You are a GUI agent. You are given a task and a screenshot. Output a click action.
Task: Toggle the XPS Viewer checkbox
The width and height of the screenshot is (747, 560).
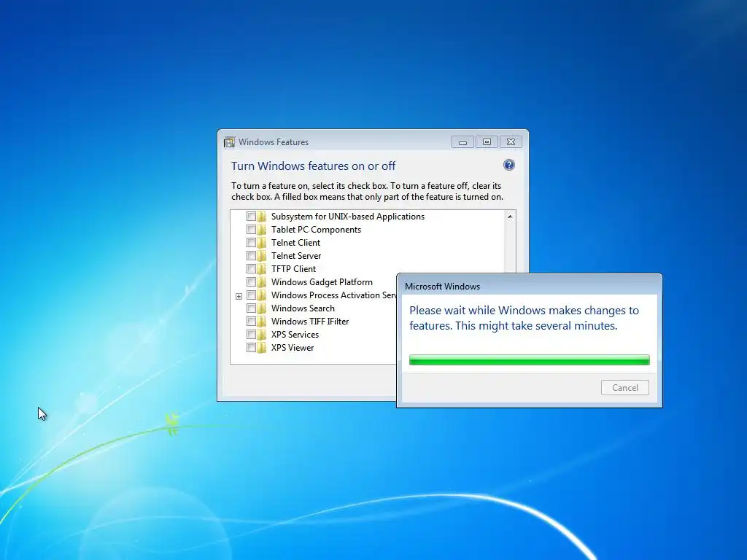[251, 348]
